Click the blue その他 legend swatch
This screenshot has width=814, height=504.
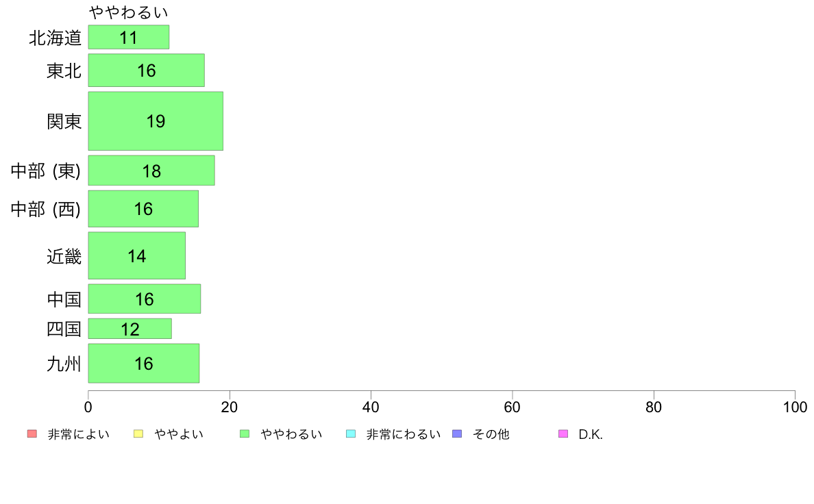point(457,434)
